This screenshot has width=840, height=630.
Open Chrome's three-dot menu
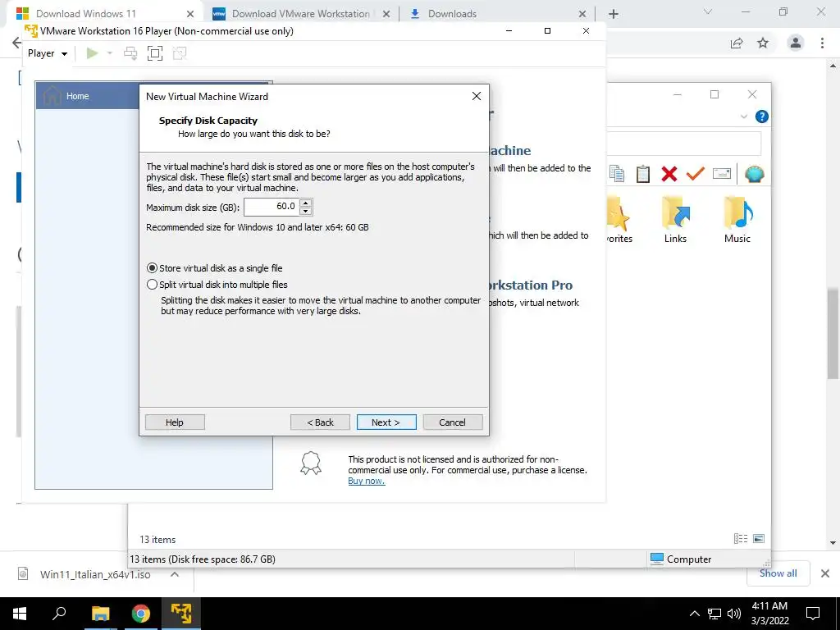[822, 43]
